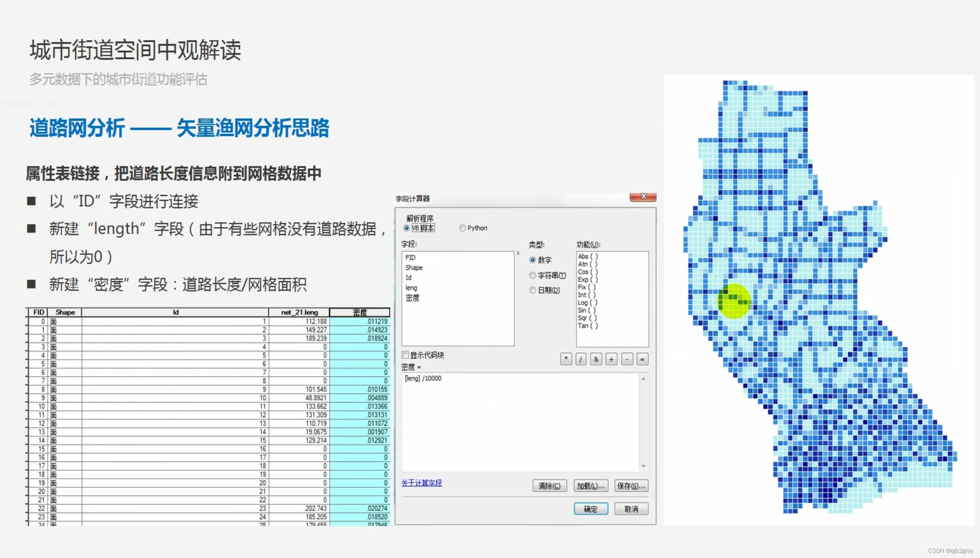Image resolution: width=980 pixels, height=558 pixels.
Task: Click the equals (=) operator button
Action: pos(642,359)
